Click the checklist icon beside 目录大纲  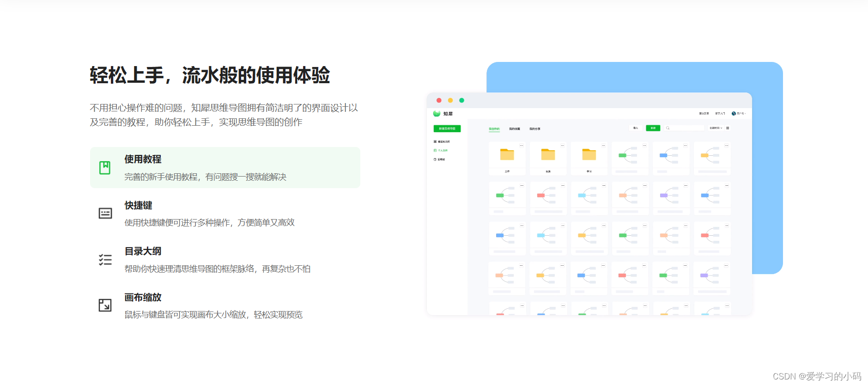pyautogui.click(x=105, y=259)
